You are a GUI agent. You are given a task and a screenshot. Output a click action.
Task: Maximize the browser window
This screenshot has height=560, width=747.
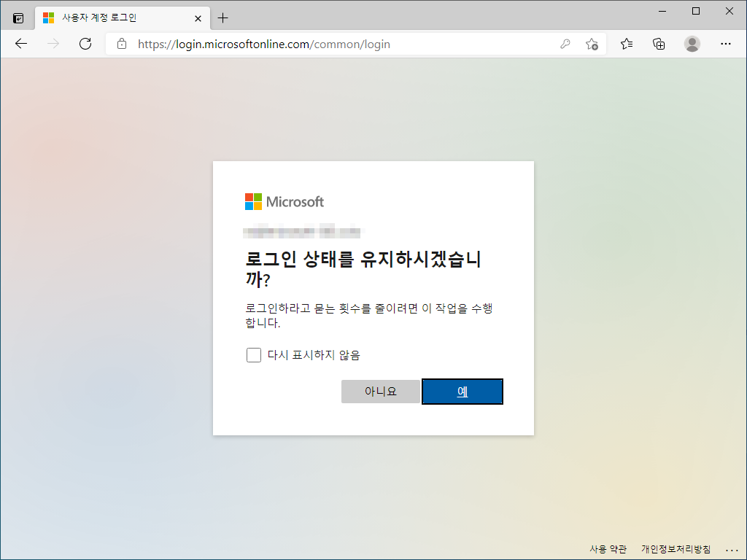point(695,11)
